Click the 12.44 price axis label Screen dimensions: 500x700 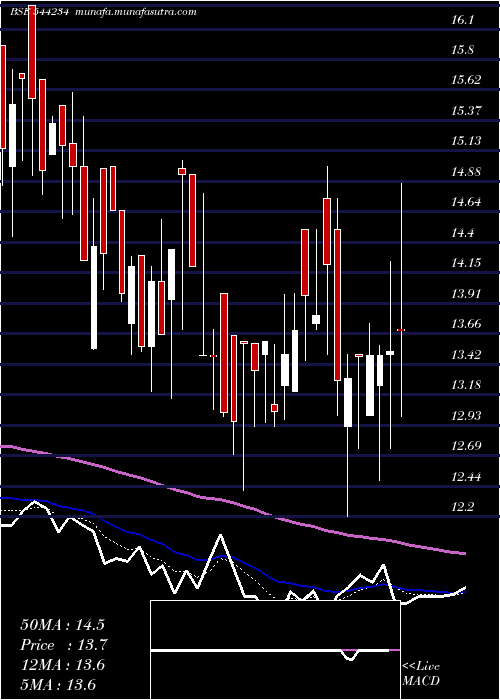coord(467,477)
